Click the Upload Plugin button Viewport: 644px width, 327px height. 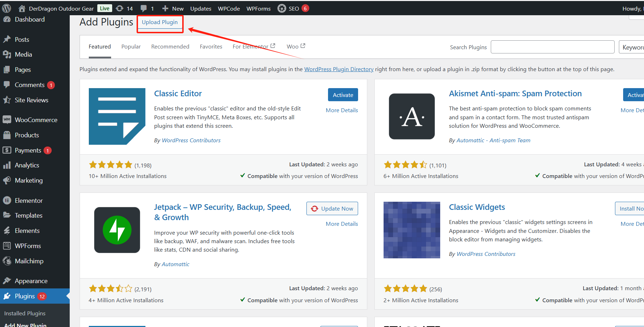coord(160,22)
